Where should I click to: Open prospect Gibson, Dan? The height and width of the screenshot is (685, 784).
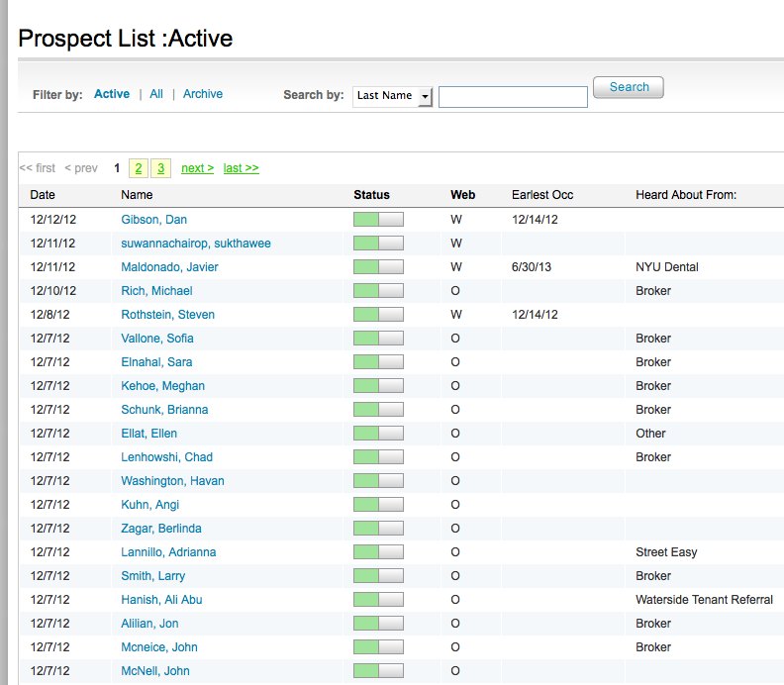coord(154,220)
